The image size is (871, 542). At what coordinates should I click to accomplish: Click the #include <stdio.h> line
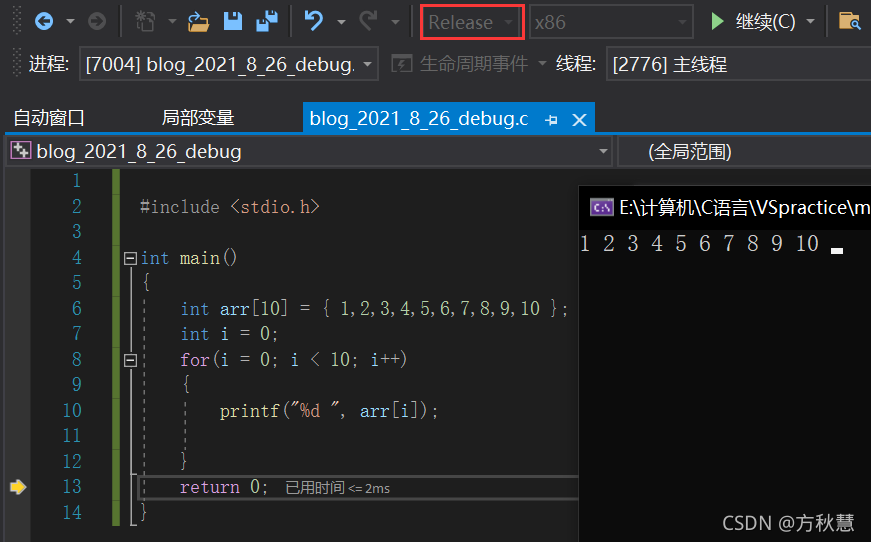tap(230, 207)
